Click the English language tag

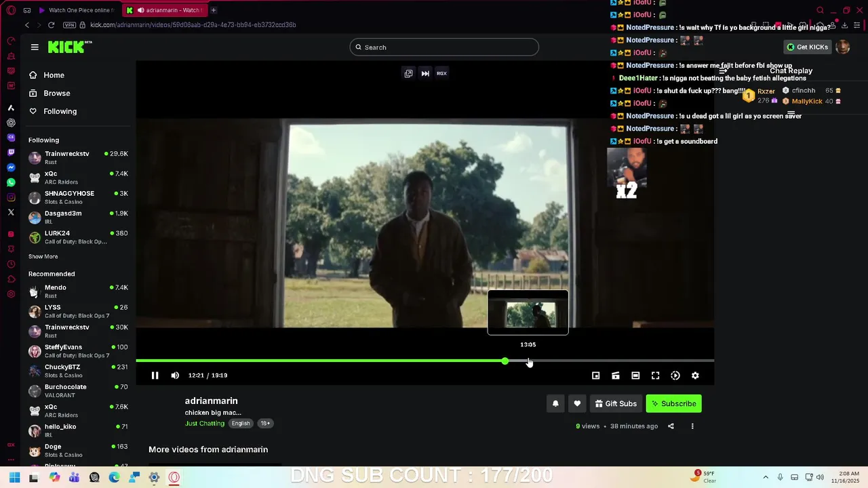pyautogui.click(x=241, y=424)
